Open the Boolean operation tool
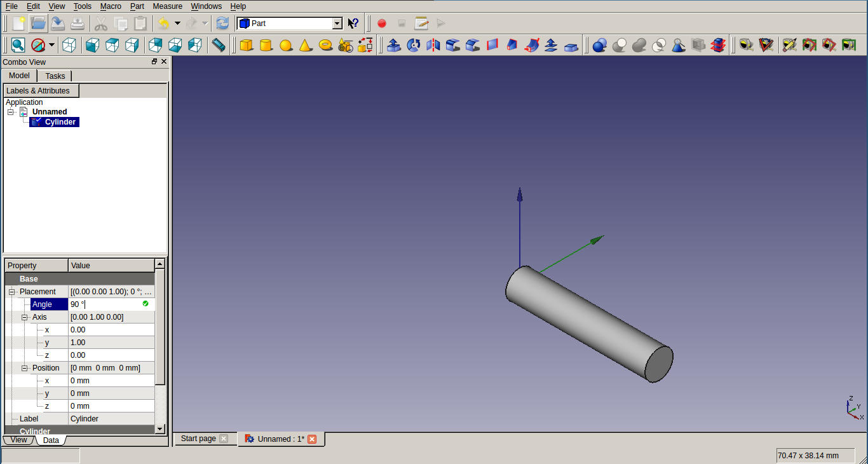 (600, 45)
